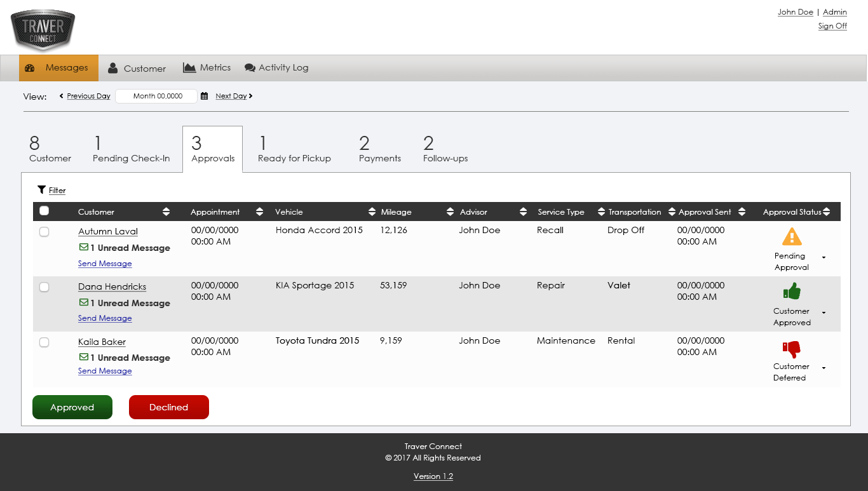Image resolution: width=868 pixels, height=491 pixels.
Task: Click envelope icon in Autumn Laval row
Action: [x=84, y=247]
